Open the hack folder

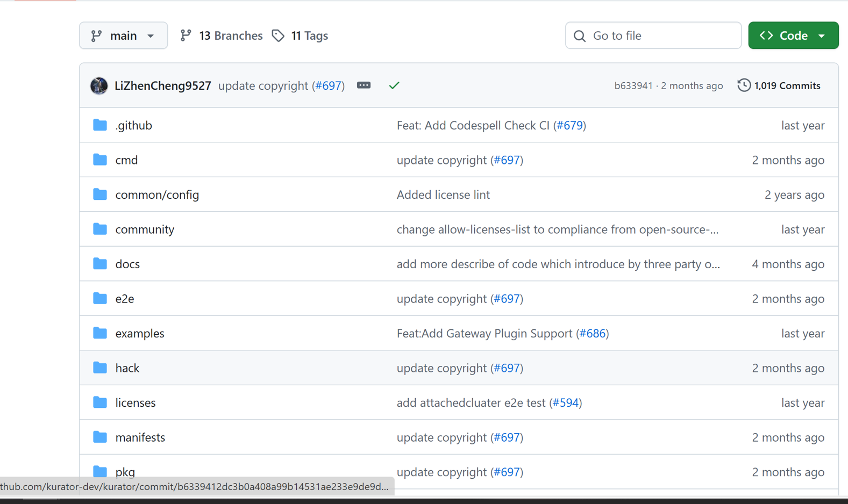pos(127,368)
